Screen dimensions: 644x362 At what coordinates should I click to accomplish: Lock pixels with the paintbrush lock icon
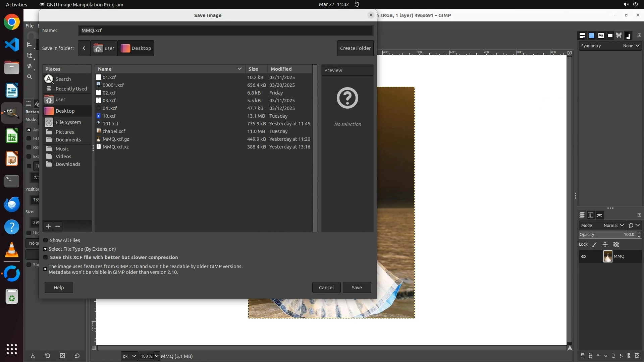pos(594,245)
